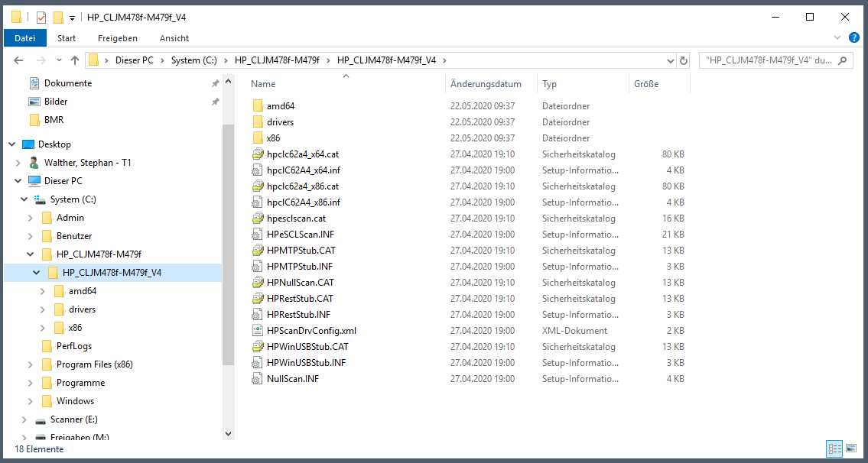Viewport: 868px width, 463px height.
Task: Select Windows folder in navigation tree
Action: click(x=75, y=401)
